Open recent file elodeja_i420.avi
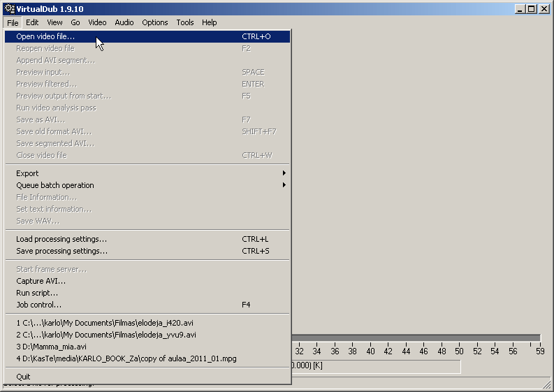Screen dimensions: 554x392 point(147,323)
